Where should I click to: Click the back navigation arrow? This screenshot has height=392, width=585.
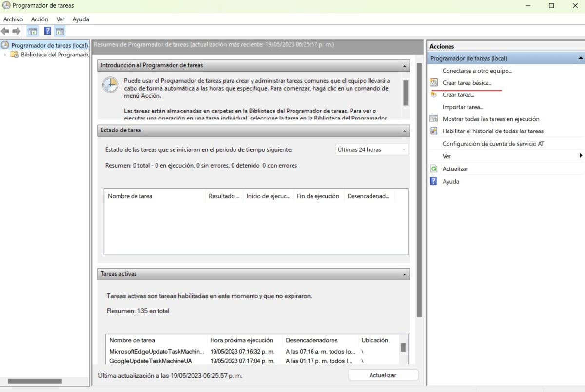[5, 31]
